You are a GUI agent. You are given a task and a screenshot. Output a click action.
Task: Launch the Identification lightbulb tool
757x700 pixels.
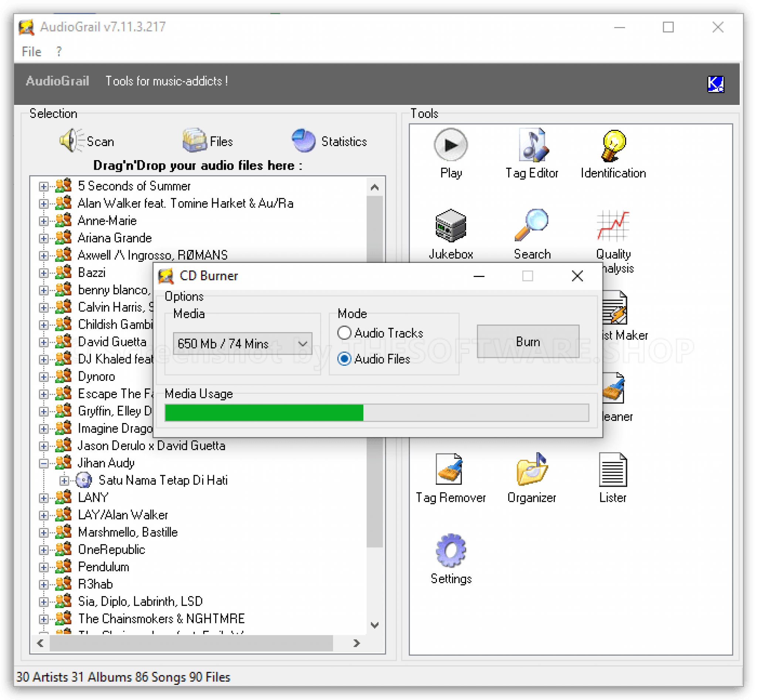click(614, 153)
